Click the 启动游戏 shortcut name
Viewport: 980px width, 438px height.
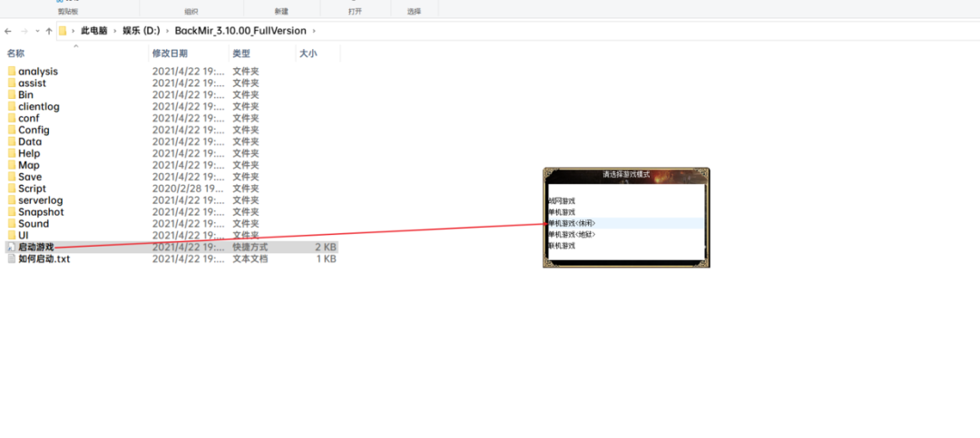36,247
